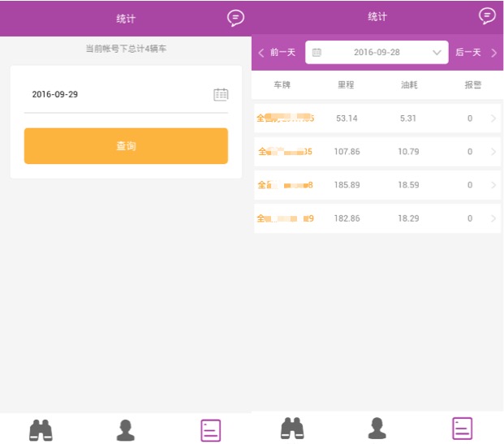Tap the 里程 mileage column header
Viewport: 504px width, 444px height.
point(346,84)
